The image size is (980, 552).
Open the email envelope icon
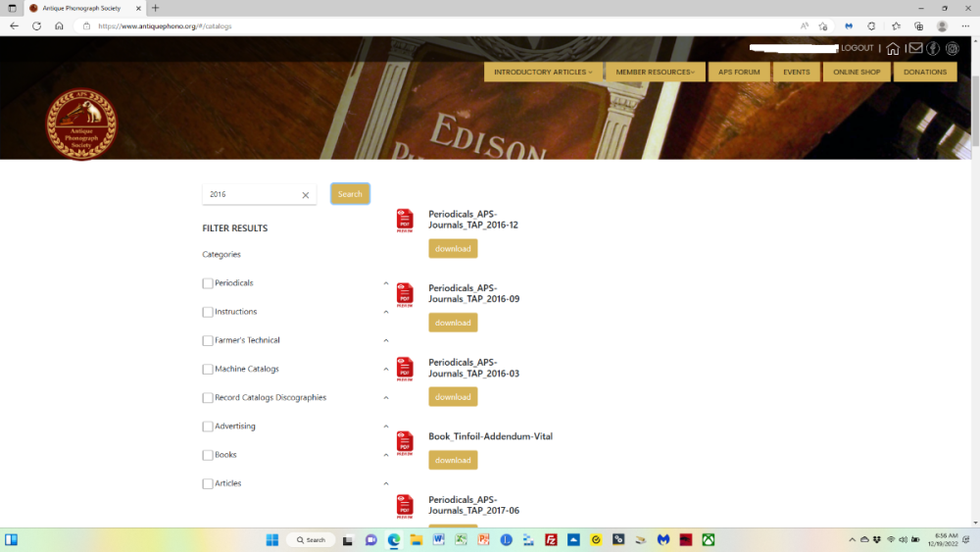(x=915, y=48)
